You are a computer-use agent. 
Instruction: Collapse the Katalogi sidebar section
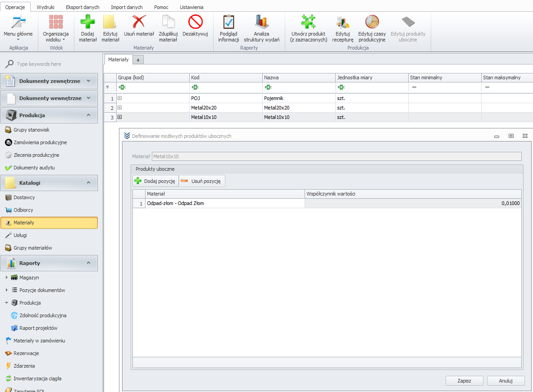click(x=49, y=183)
